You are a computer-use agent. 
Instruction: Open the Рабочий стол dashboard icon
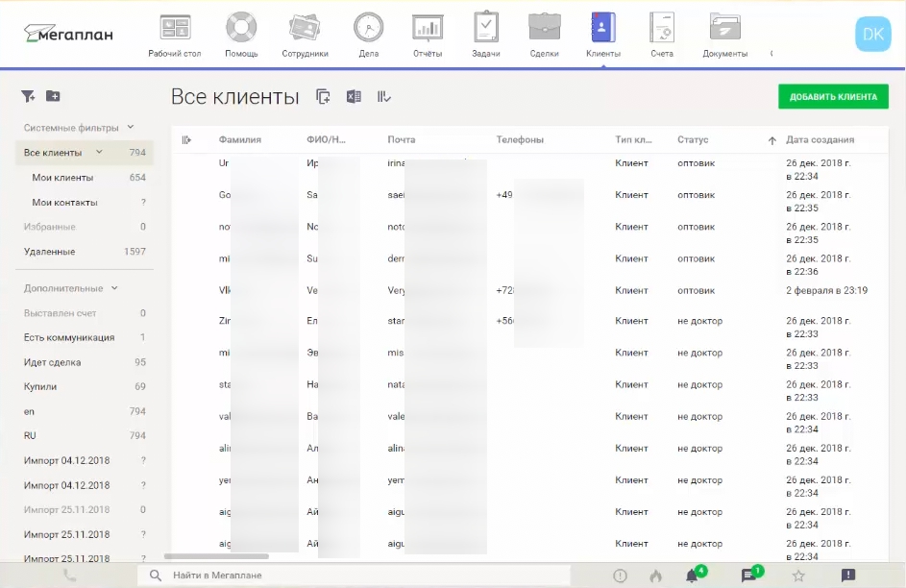point(175,28)
